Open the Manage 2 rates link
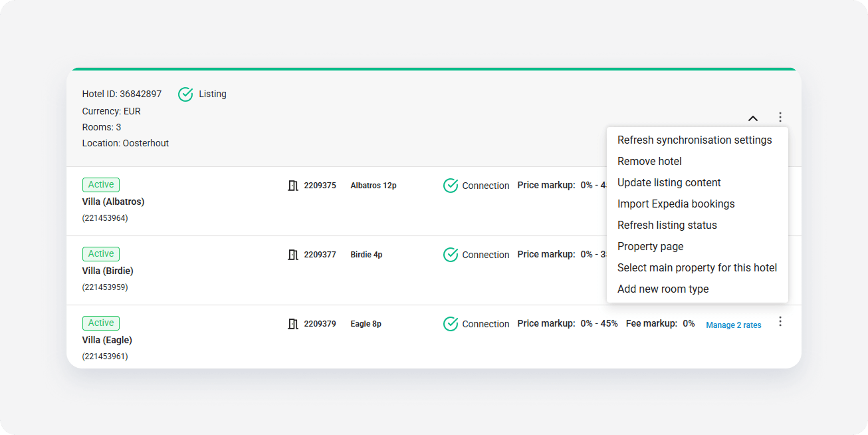 pyautogui.click(x=734, y=325)
